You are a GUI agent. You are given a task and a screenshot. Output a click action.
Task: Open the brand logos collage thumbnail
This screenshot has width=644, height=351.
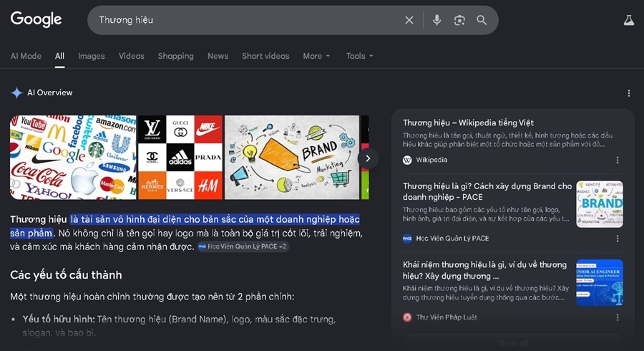73,158
